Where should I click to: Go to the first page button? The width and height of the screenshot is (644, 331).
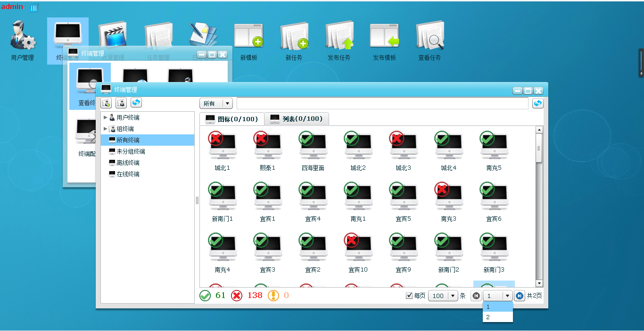pos(476,296)
